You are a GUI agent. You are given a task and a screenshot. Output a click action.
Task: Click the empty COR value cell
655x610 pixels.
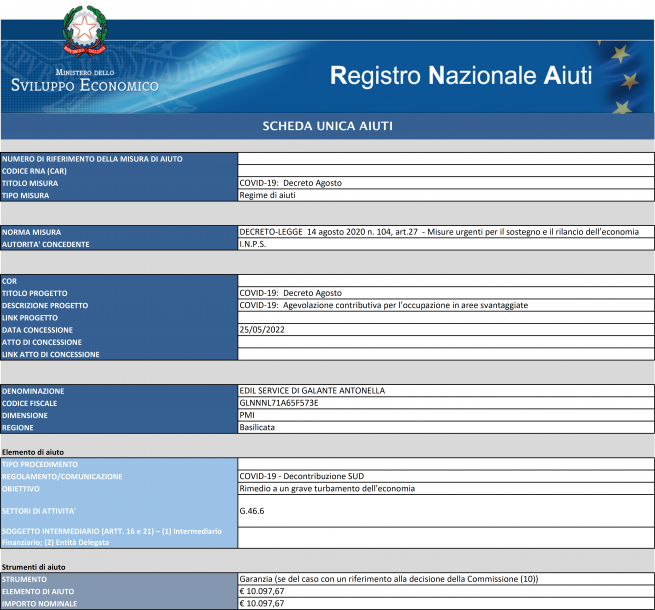[446, 280]
